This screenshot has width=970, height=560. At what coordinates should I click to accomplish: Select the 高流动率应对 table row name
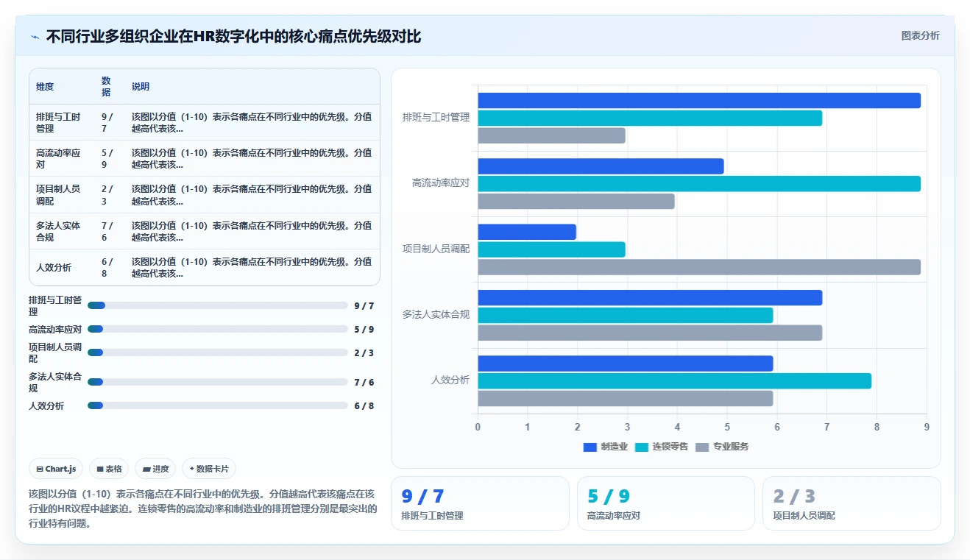click(58, 158)
